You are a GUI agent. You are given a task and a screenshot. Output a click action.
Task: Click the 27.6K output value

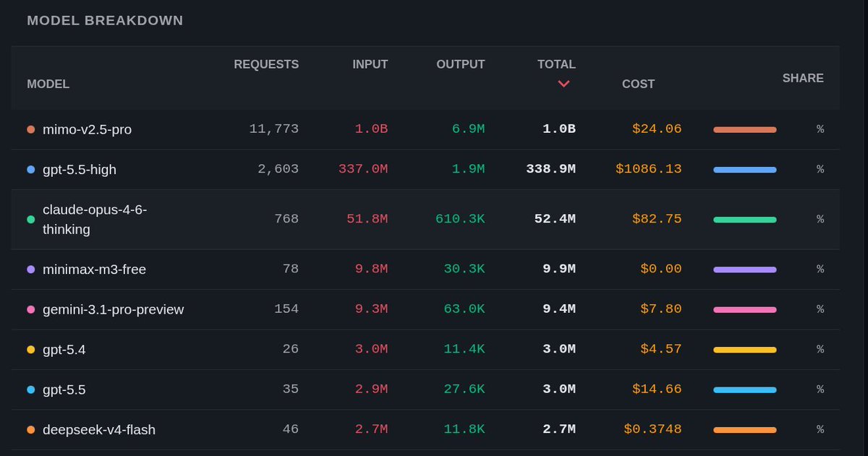tap(464, 390)
